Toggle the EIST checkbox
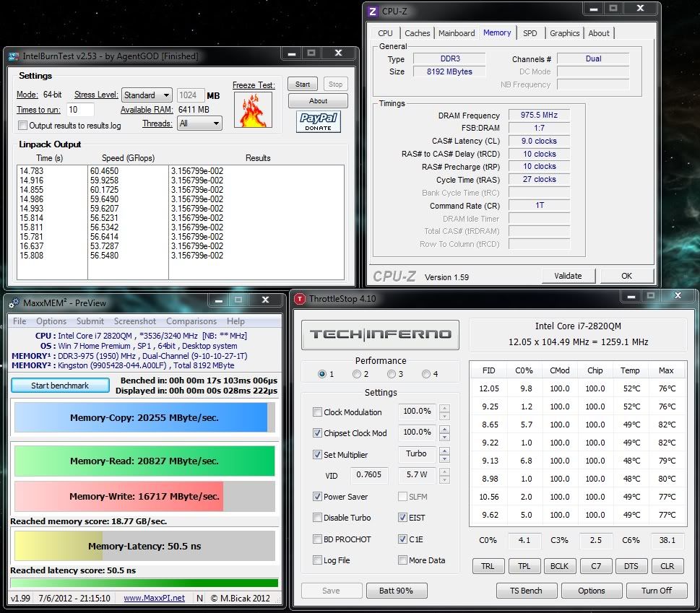 [402, 518]
